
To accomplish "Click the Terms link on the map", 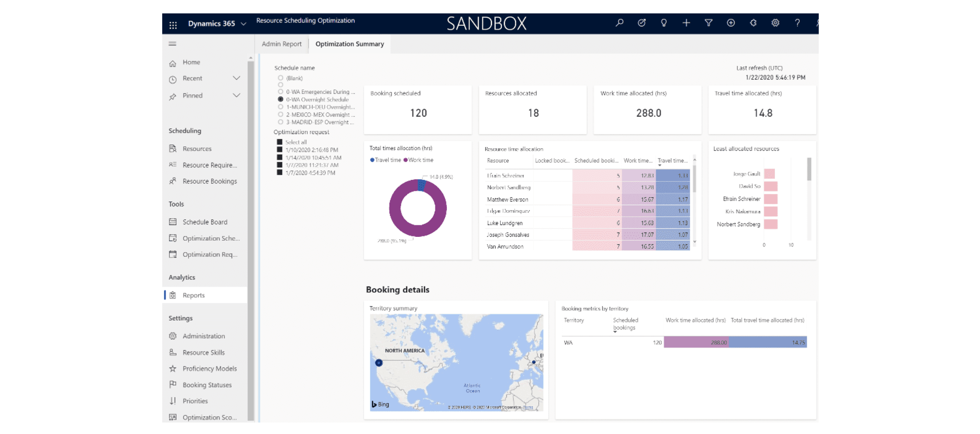I will pos(528,408).
